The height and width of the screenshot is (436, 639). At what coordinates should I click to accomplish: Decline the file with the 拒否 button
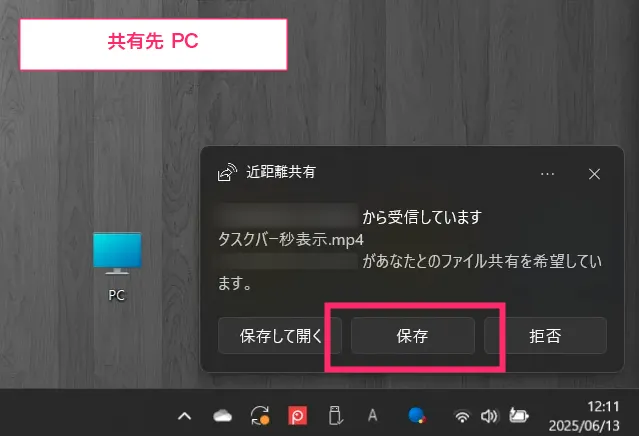point(545,336)
